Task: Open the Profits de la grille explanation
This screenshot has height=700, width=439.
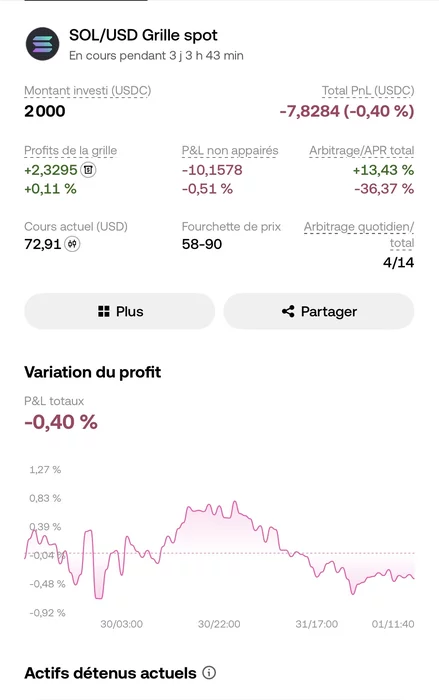Action: (x=71, y=150)
